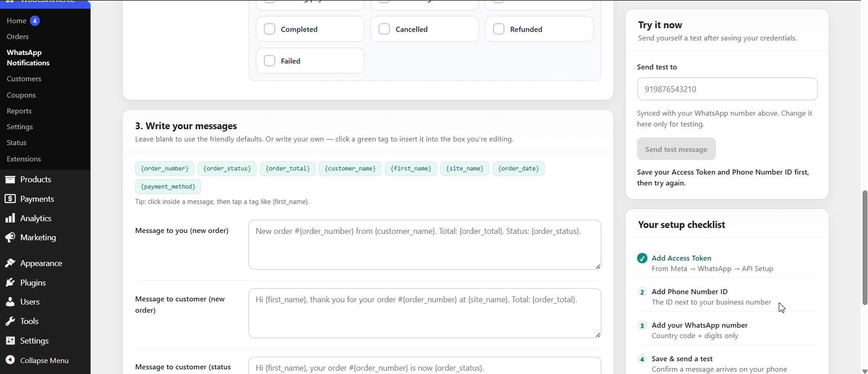Check the Failed order status box
Image resolution: width=868 pixels, height=374 pixels.
pos(270,60)
